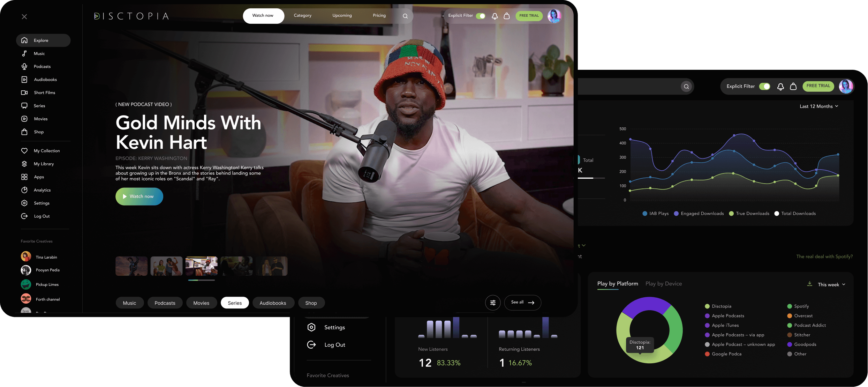Click FREE TRIAL button in analytics window

pos(818,86)
